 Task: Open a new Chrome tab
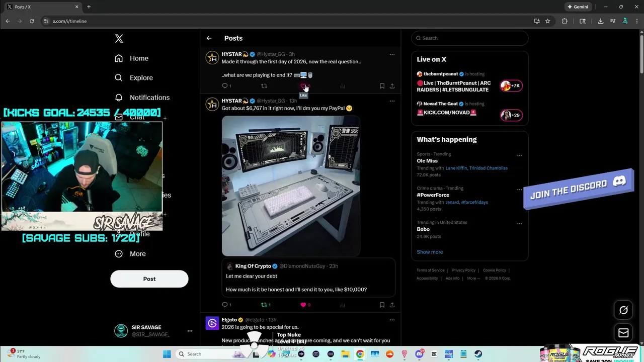click(89, 7)
